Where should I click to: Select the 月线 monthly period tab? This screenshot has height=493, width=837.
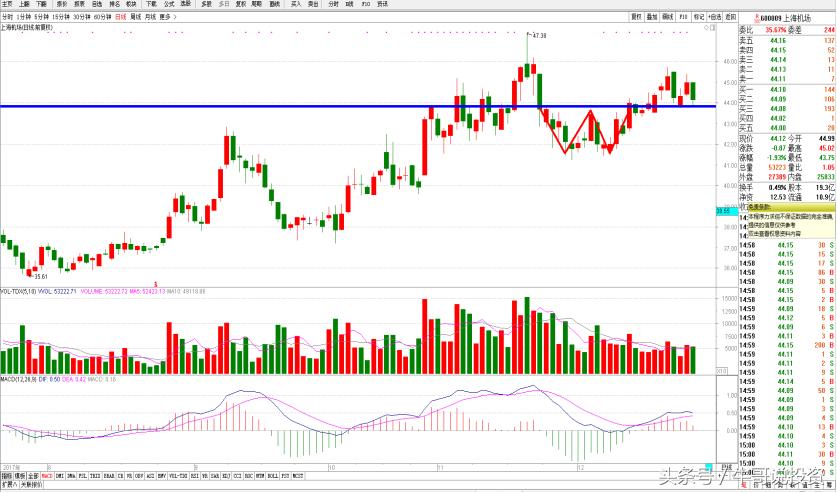click(x=151, y=17)
